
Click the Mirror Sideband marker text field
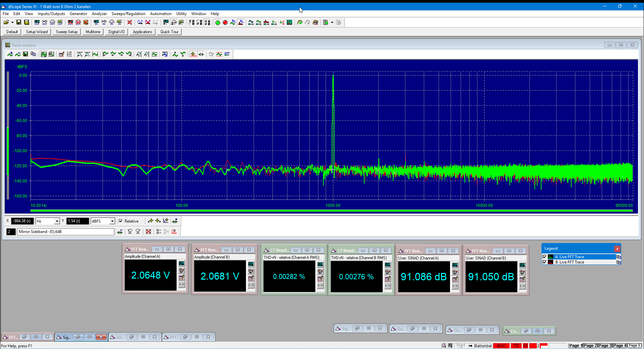point(66,232)
